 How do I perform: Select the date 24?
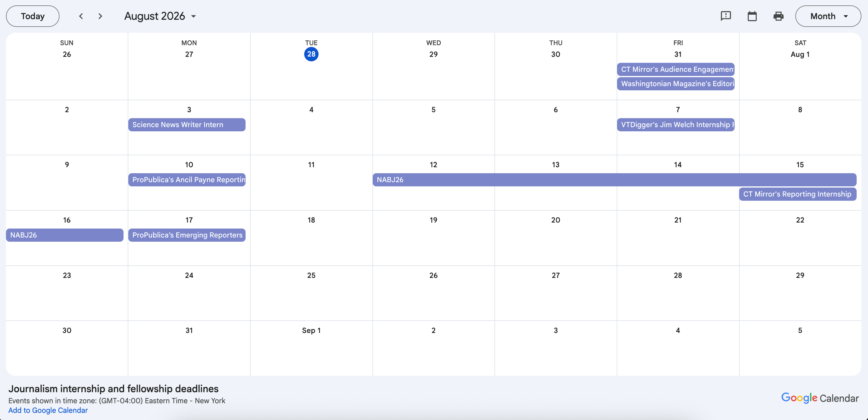click(189, 275)
